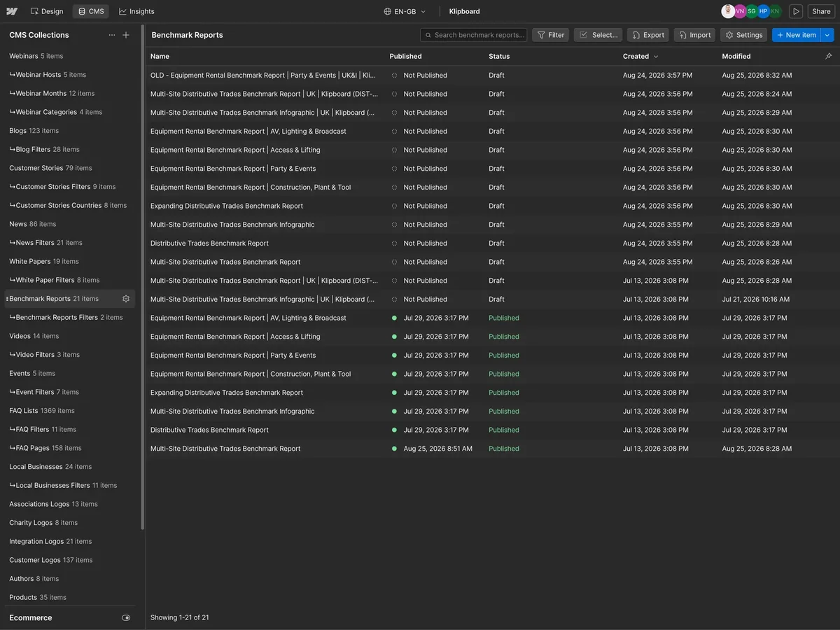The width and height of the screenshot is (840, 630).
Task: Click the Klipboard site name
Action: (464, 11)
